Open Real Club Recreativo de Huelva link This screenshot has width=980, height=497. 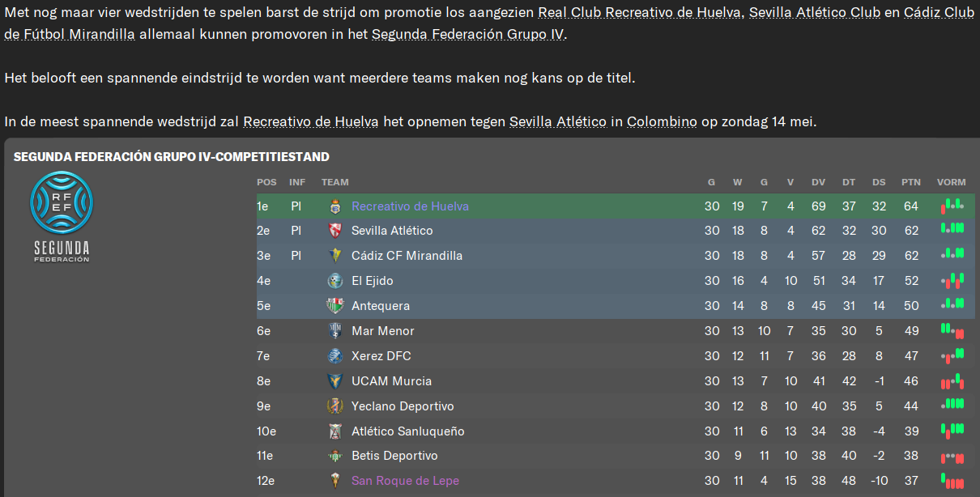click(x=640, y=12)
